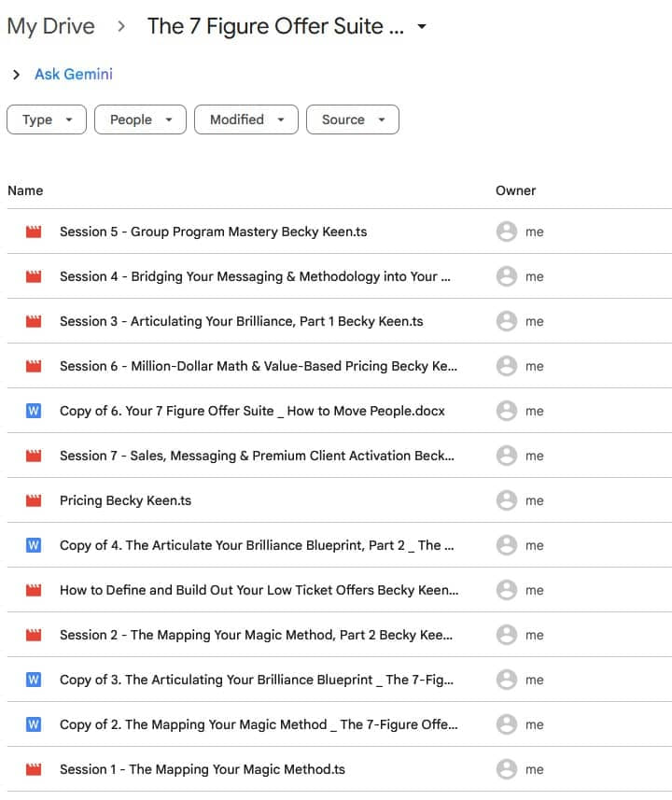Open the Modified filter dropdown
This screenshot has width=672, height=800.
click(x=246, y=119)
